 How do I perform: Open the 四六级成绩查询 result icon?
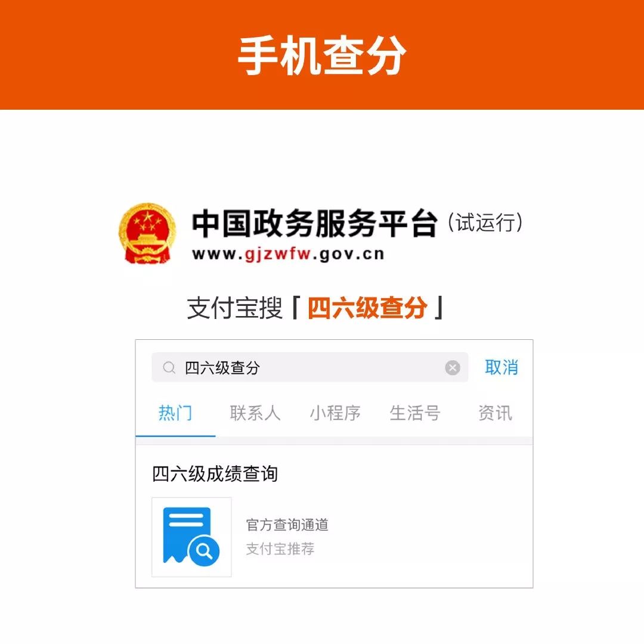pos(191,537)
